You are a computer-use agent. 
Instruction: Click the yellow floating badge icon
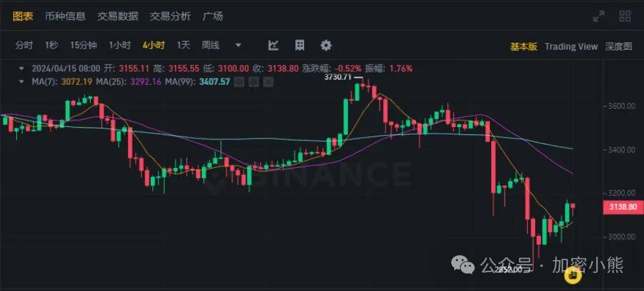[573, 275]
